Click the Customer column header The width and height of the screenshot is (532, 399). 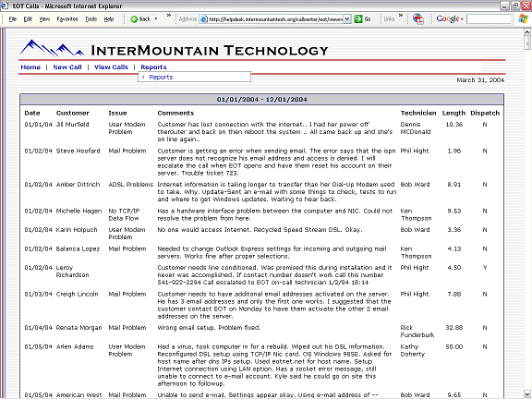(x=73, y=113)
